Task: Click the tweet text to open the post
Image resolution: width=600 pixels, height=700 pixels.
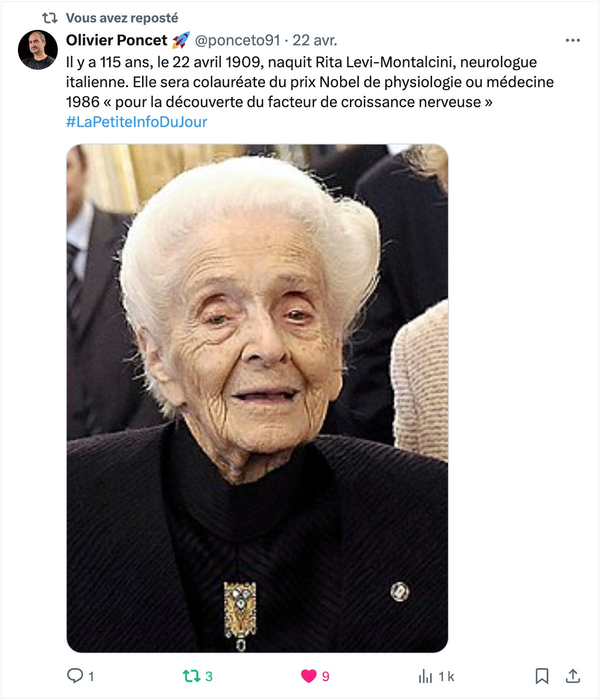Action: [x=310, y=82]
